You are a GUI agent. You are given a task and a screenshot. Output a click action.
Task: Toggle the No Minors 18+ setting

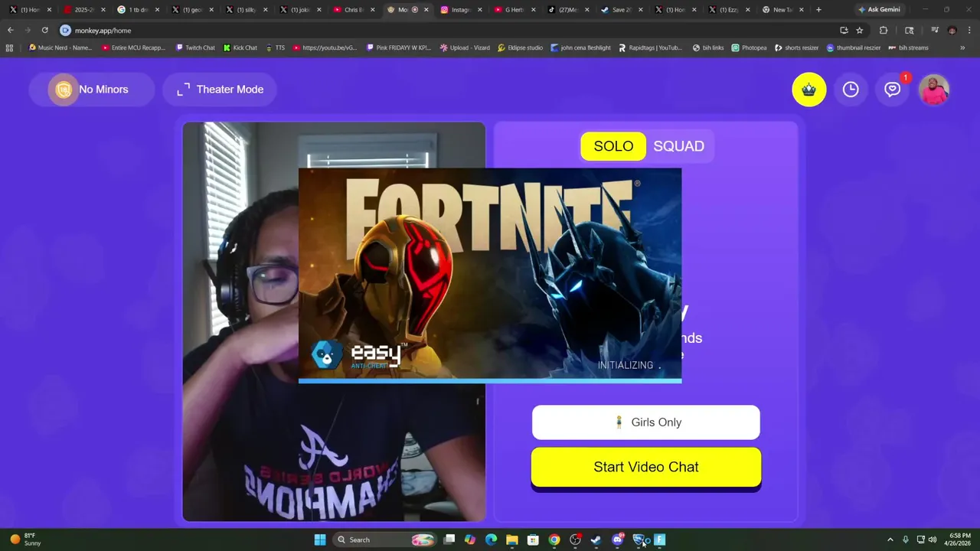(x=92, y=90)
